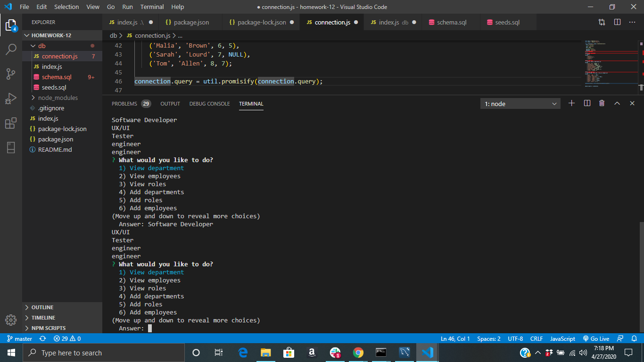Open the '1: node' terminal dropdown
The image size is (644, 362).
click(520, 103)
